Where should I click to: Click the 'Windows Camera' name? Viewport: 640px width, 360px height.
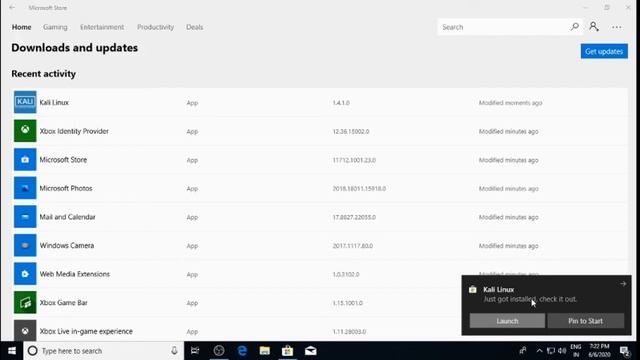point(67,245)
